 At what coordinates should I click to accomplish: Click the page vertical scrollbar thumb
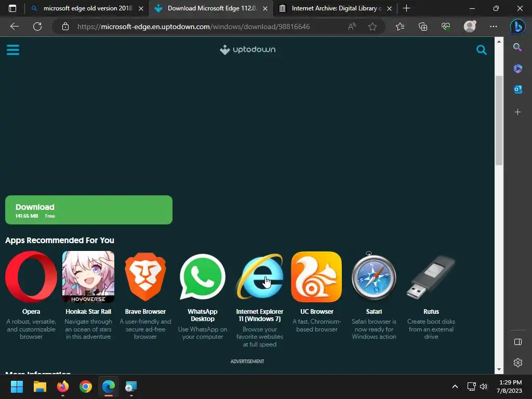pyautogui.click(x=499, y=121)
